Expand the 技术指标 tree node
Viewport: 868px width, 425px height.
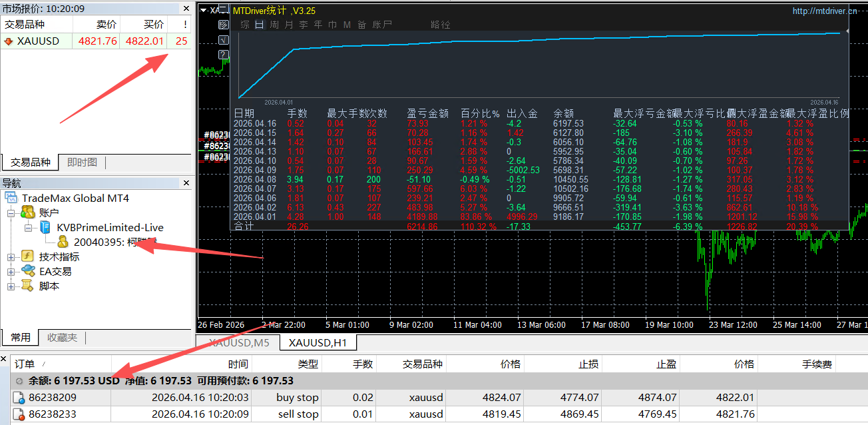coord(11,257)
